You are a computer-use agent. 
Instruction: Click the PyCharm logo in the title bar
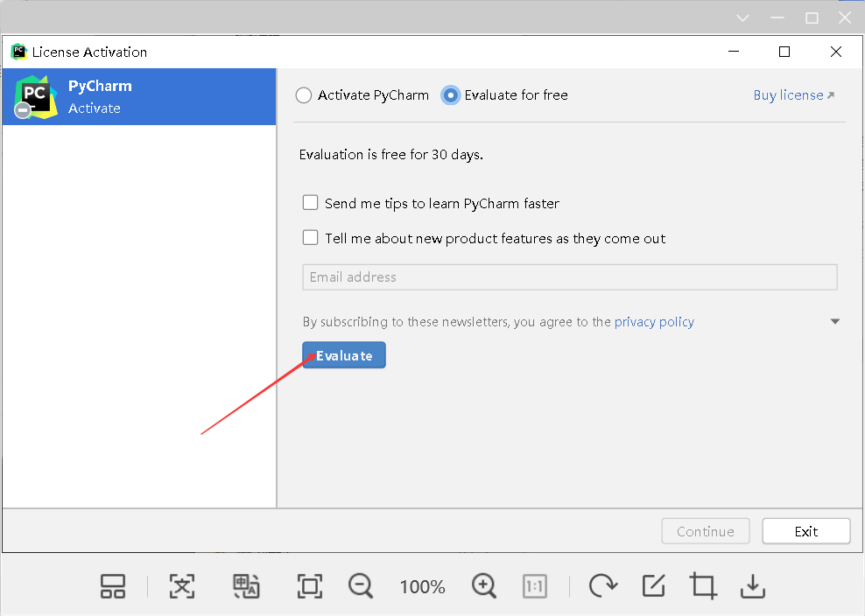click(x=18, y=52)
